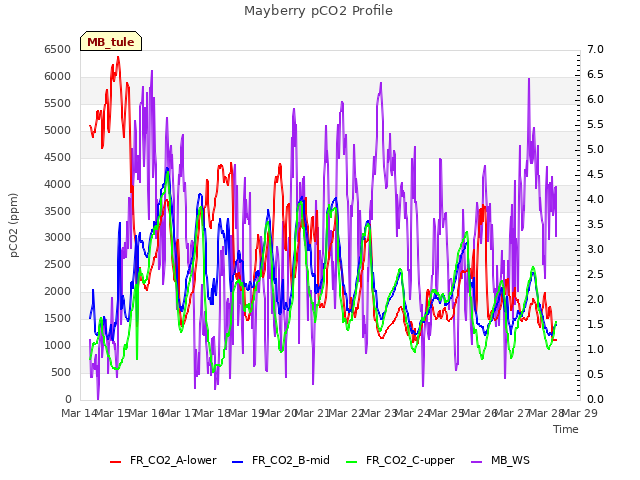Click the 1.0 right axis tick label

pyautogui.click(x=595, y=349)
